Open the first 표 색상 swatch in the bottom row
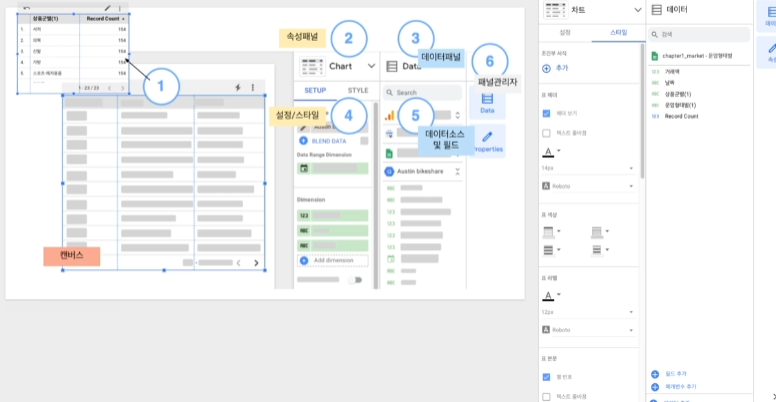The image size is (776, 402). click(x=551, y=250)
